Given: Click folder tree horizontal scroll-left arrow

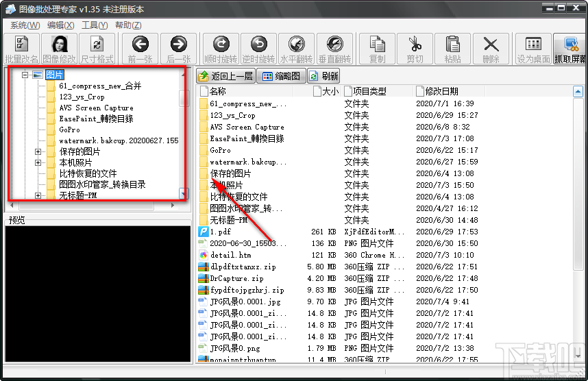Looking at the screenshot, I should click(x=12, y=206).
